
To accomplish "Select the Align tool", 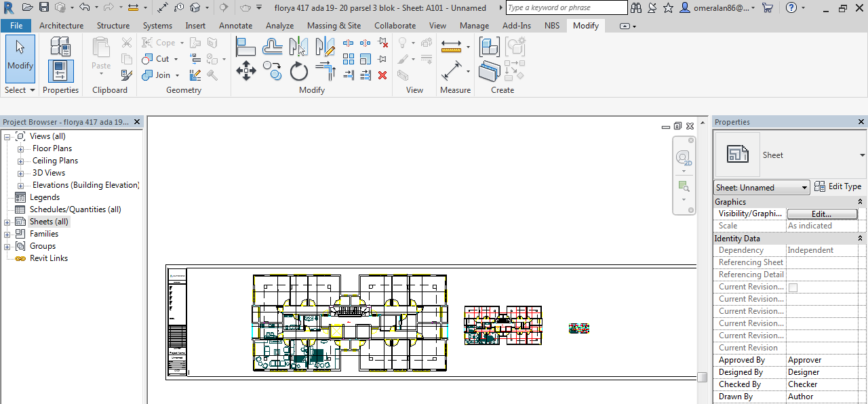I will (245, 47).
